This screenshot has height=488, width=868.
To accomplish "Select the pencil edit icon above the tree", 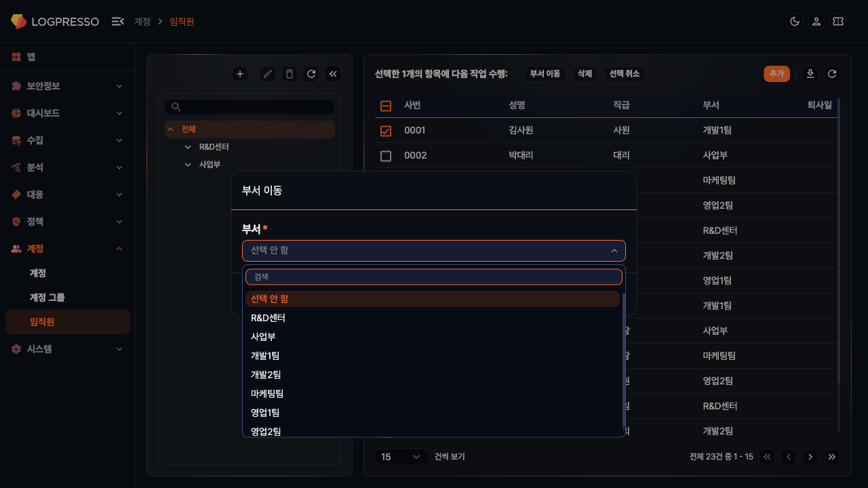I will [x=267, y=74].
